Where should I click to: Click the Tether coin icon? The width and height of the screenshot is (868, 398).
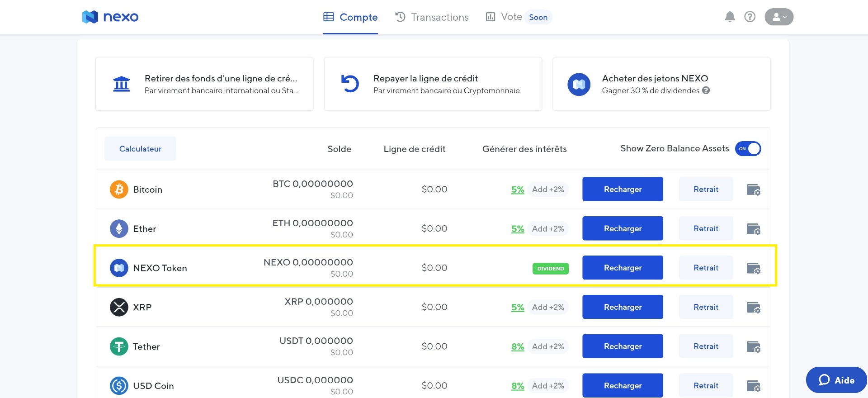click(x=119, y=346)
